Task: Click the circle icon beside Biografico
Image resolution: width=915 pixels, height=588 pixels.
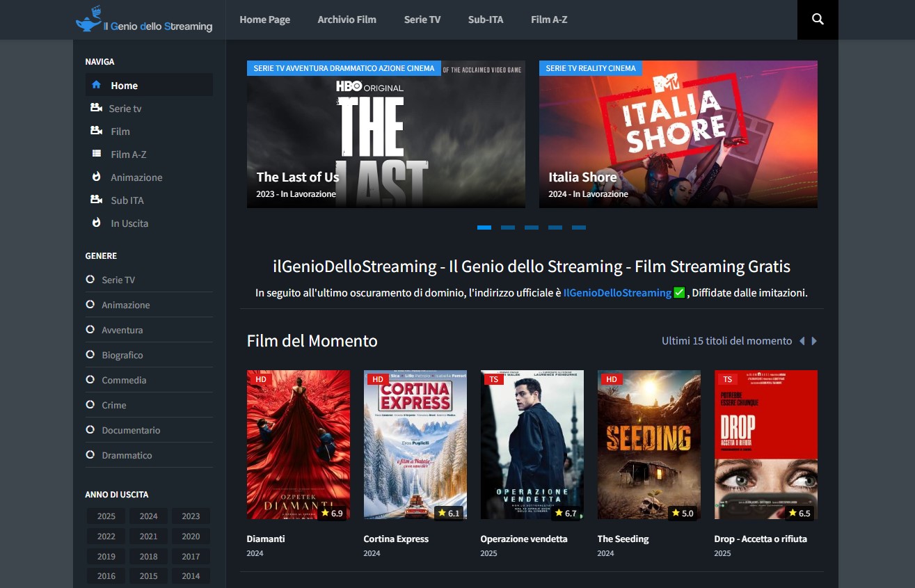Action: 90,354
